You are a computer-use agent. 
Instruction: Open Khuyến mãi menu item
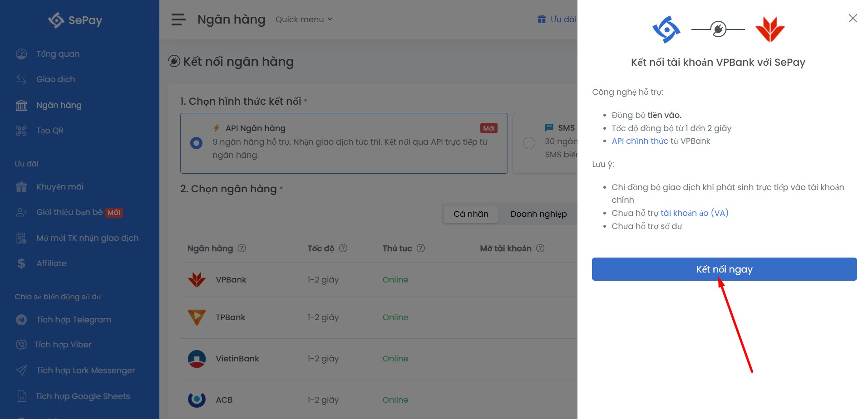click(60, 187)
